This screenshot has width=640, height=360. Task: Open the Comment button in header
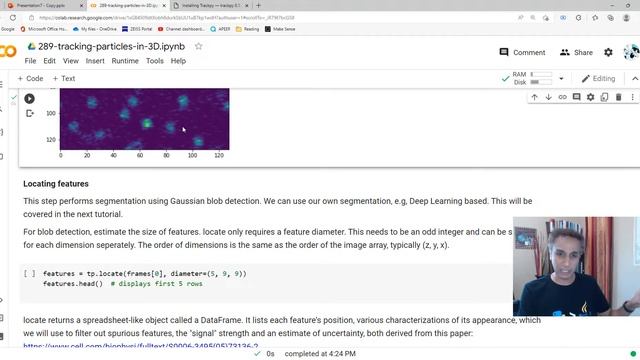522,52
